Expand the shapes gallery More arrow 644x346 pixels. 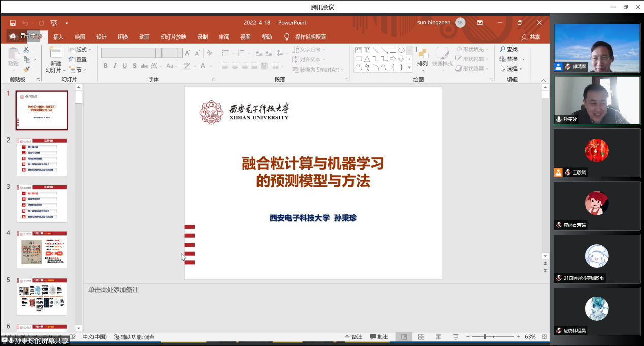point(409,67)
